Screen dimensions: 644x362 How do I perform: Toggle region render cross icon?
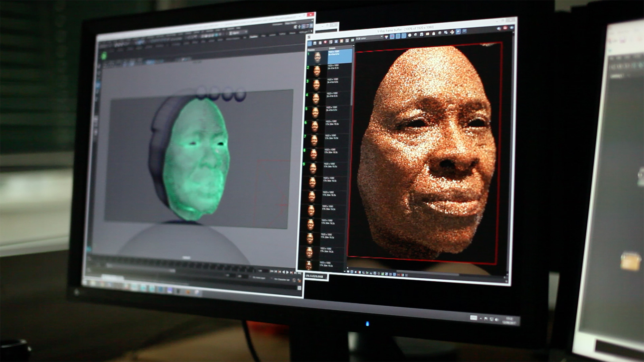pyautogui.click(x=452, y=32)
